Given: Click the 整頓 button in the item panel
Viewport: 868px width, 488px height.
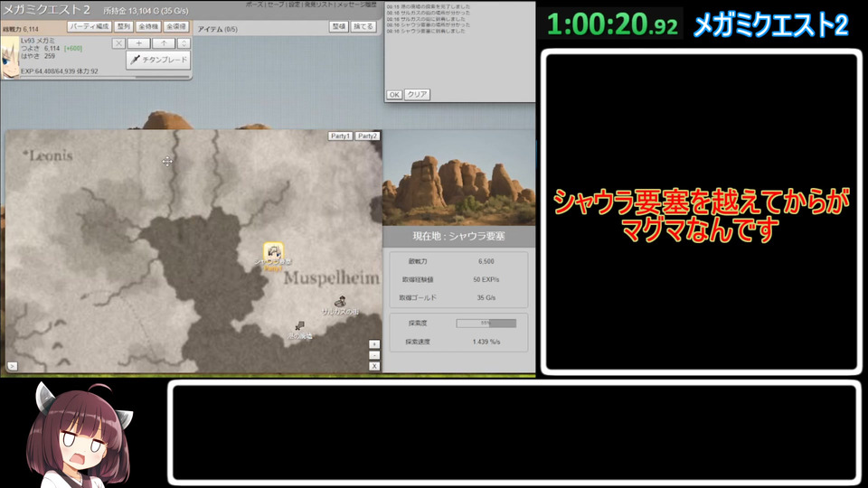Looking at the screenshot, I should [x=339, y=26].
